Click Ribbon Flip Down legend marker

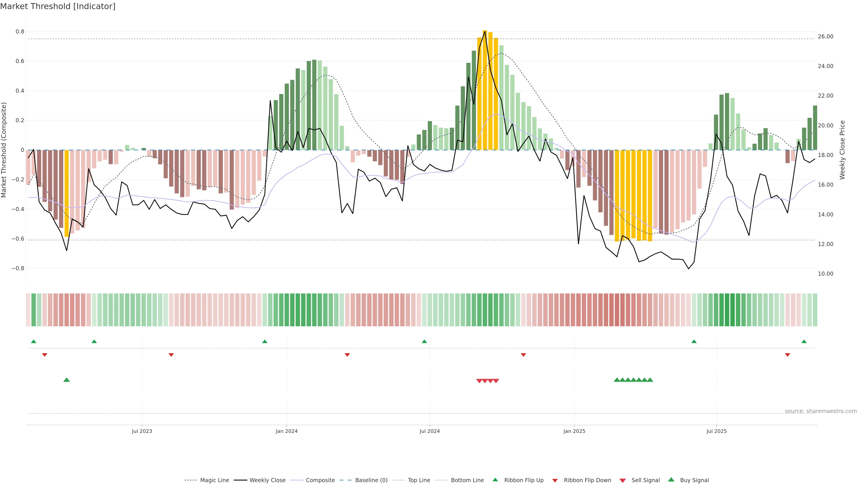pyautogui.click(x=555, y=481)
